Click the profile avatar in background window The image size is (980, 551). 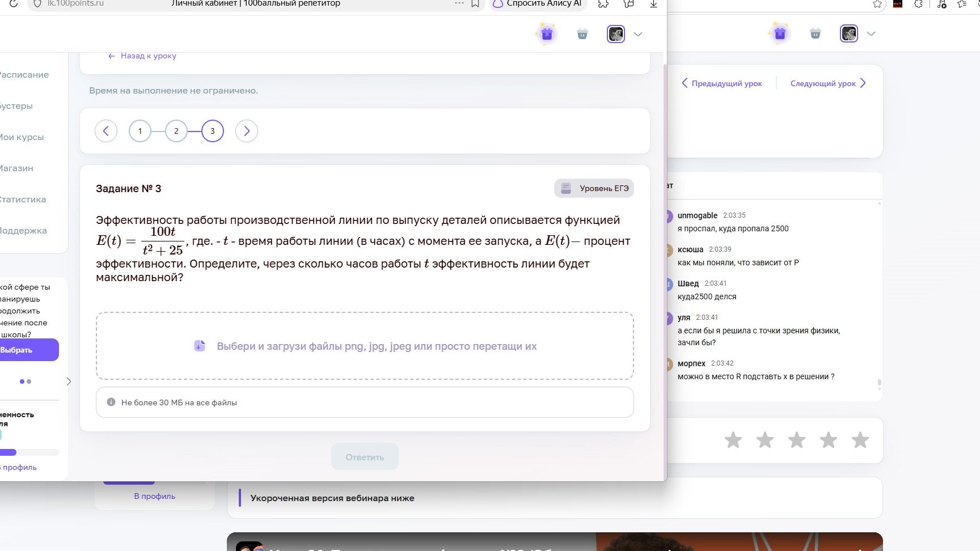tap(849, 33)
